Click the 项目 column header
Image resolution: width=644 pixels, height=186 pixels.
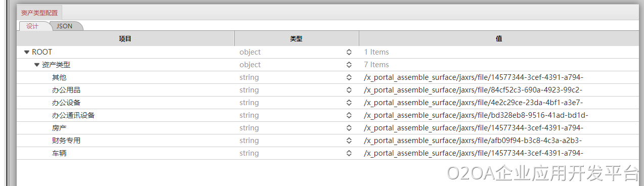[x=125, y=38]
